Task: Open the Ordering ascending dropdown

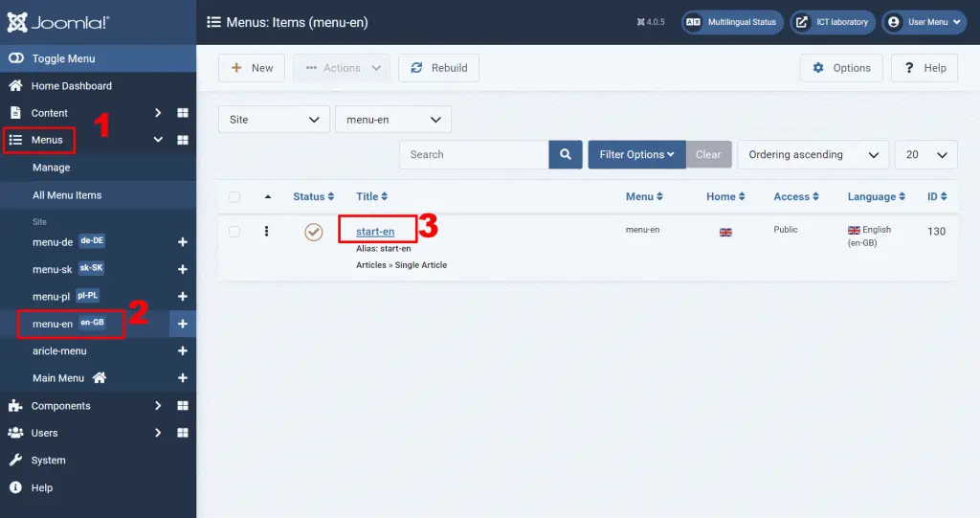Action: tap(813, 154)
